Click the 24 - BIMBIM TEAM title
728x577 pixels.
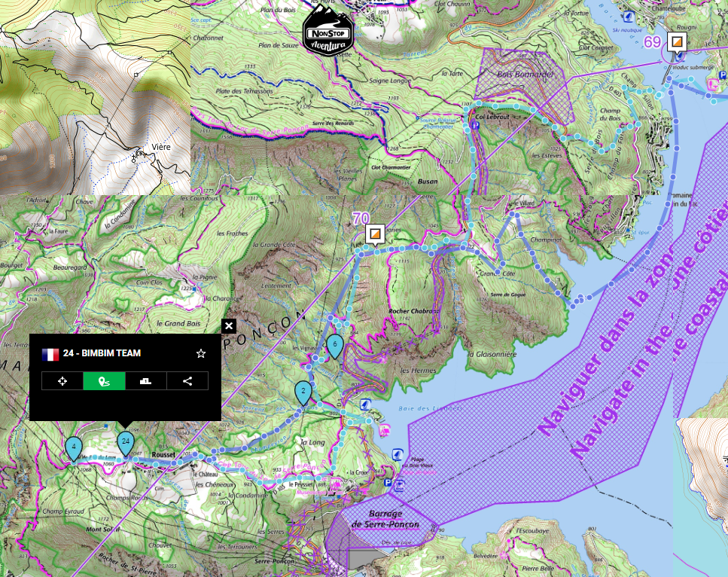(102, 353)
